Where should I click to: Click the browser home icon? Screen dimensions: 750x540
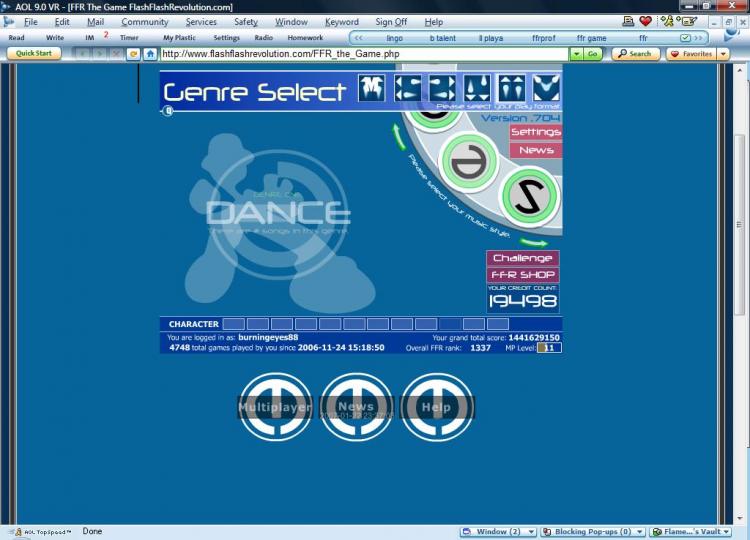[150, 54]
